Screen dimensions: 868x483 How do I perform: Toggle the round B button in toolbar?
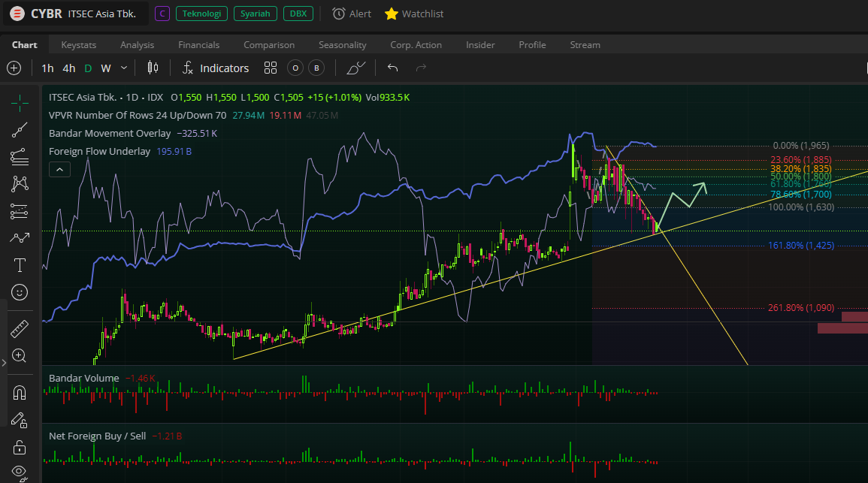click(x=316, y=68)
